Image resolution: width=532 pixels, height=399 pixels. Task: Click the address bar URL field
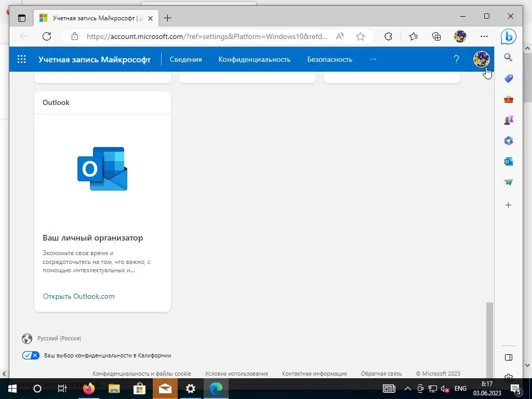207,36
